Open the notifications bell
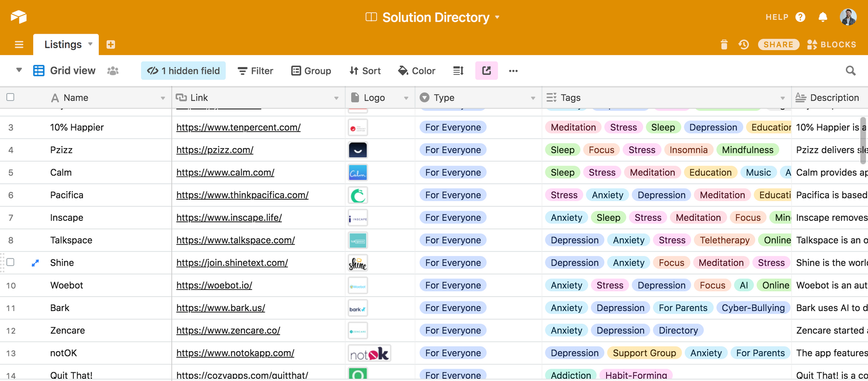 click(x=823, y=17)
